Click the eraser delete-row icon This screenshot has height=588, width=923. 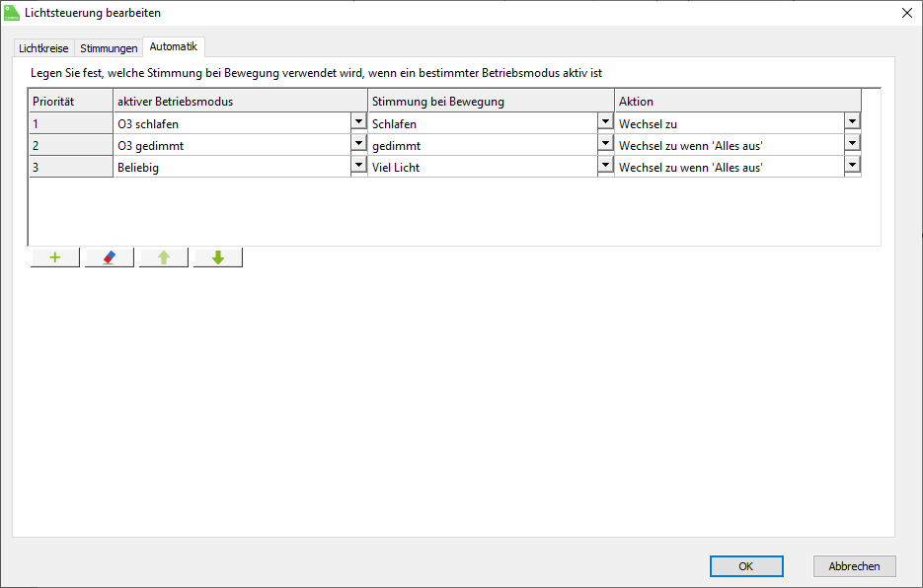[110, 257]
